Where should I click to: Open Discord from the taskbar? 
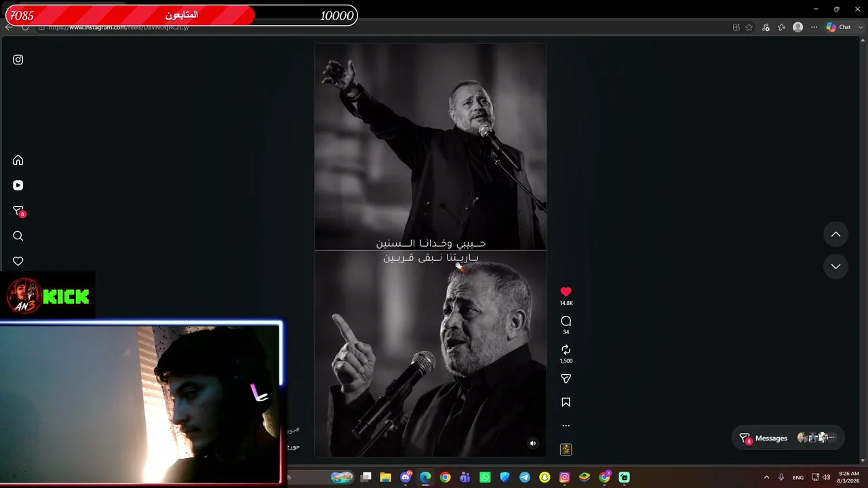point(406,477)
